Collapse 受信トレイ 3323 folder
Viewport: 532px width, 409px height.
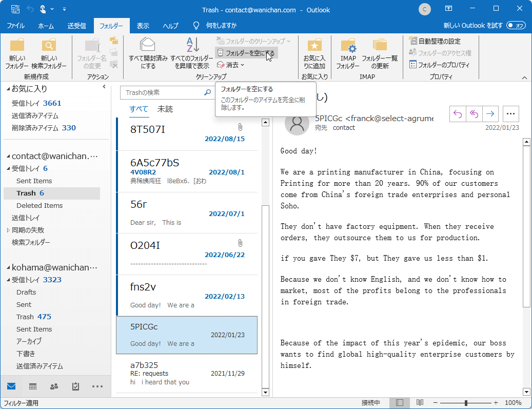[8, 280]
